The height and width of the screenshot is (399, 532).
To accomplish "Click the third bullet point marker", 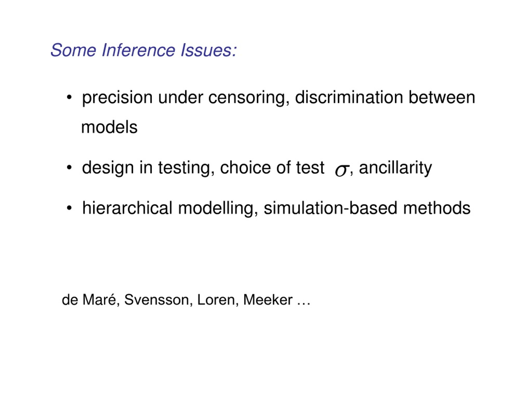I will [x=69, y=208].
